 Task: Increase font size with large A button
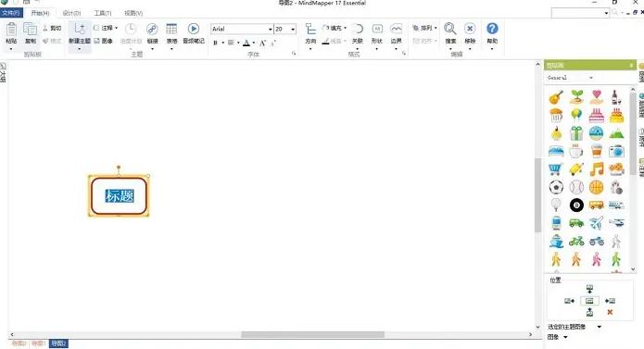click(x=262, y=43)
